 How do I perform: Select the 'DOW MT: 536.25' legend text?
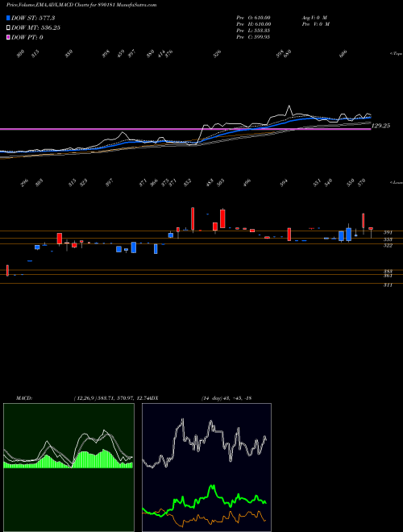click(35, 27)
